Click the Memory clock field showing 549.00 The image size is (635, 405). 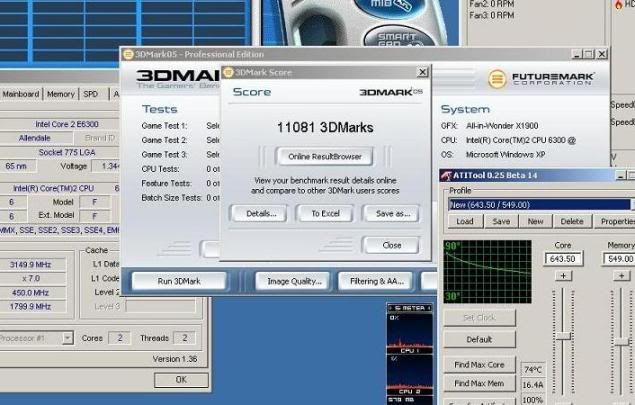tap(619, 259)
